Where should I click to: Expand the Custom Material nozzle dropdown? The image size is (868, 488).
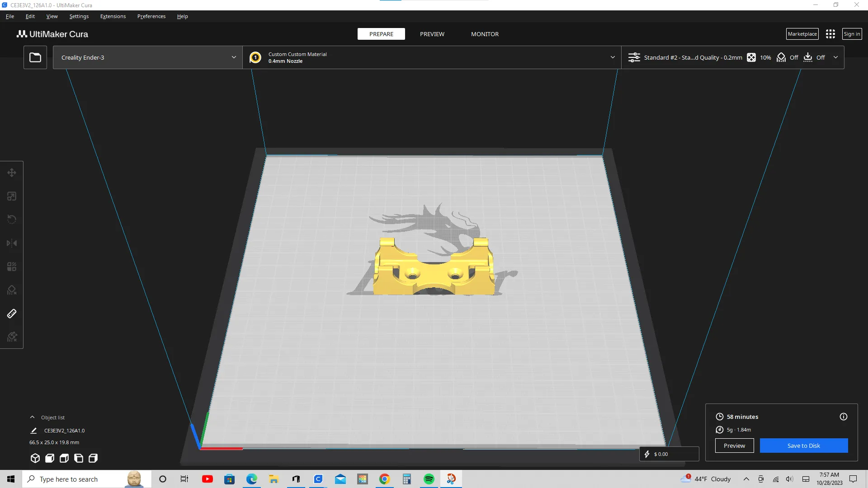click(432, 57)
